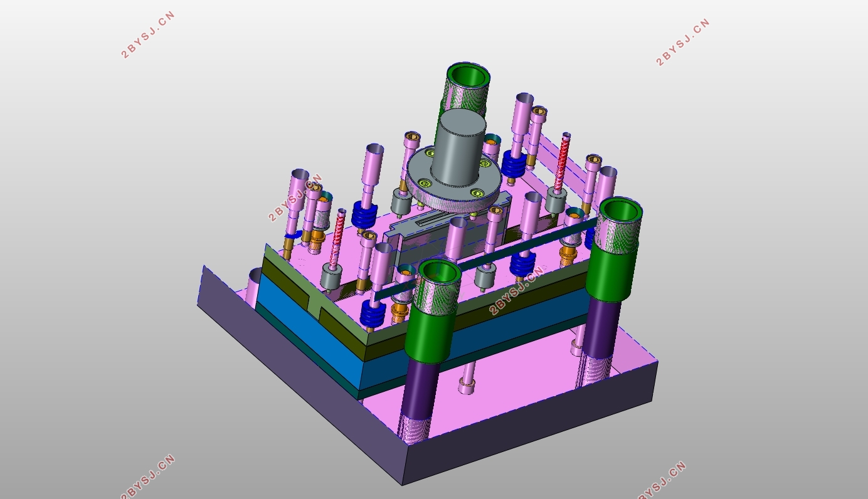868x499 pixels.
Task: Select the small pink pin under the plates
Action: pos(466,383)
